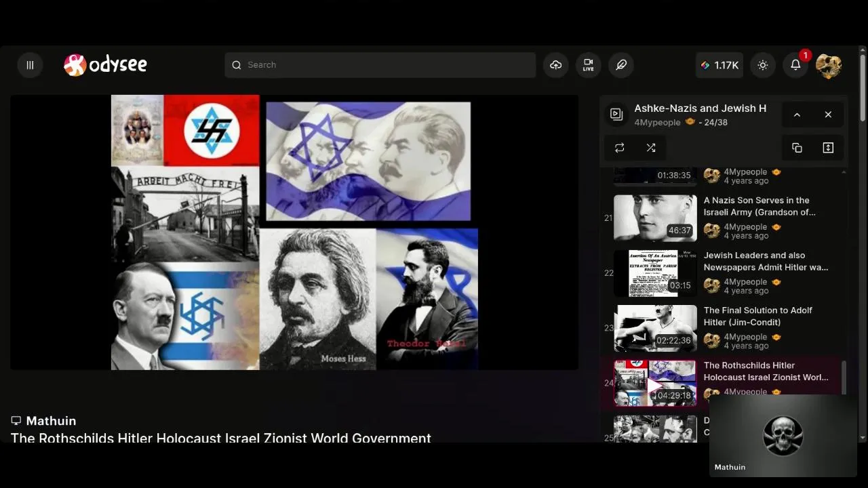Click the search magnifier icon
Image resolution: width=868 pixels, height=488 pixels.
[x=237, y=65]
